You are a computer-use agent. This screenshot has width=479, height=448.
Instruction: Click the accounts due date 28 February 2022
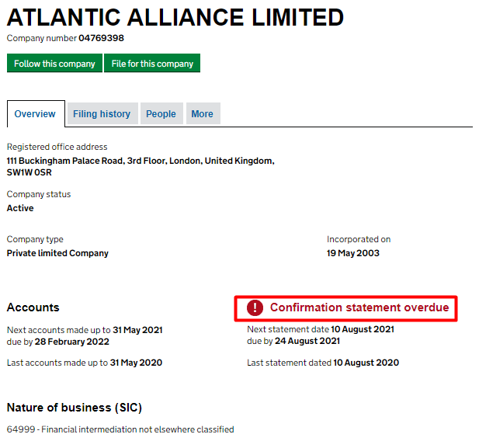pyautogui.click(x=71, y=342)
